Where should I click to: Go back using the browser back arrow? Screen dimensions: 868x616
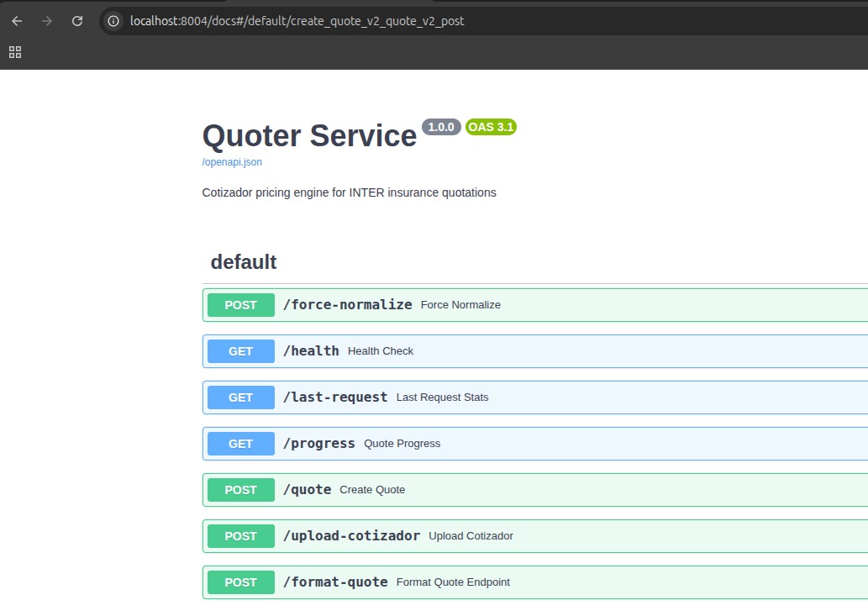[17, 21]
